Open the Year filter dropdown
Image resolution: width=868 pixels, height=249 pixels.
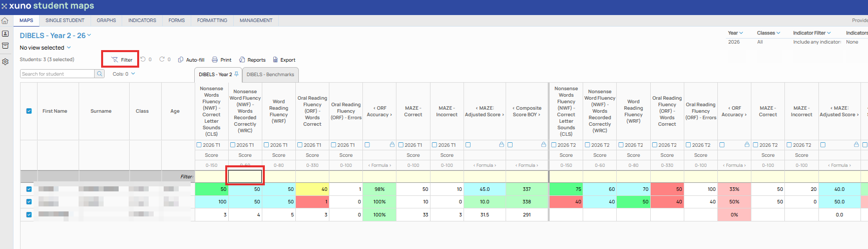(735, 33)
